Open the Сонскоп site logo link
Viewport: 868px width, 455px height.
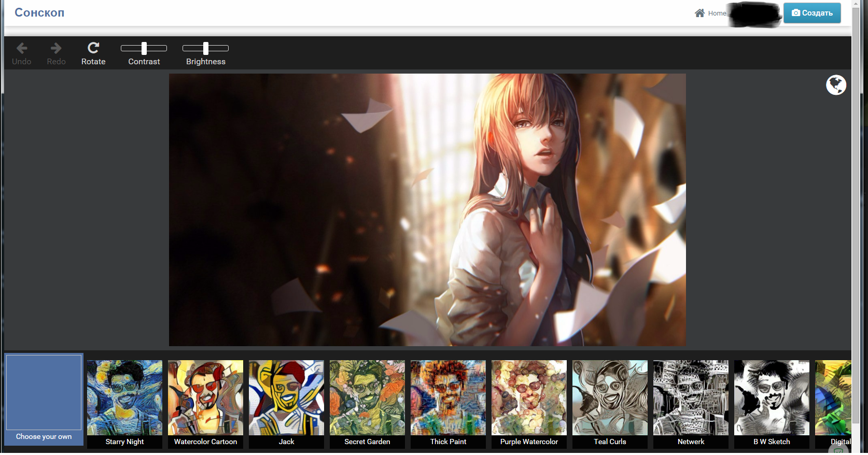pos(39,12)
